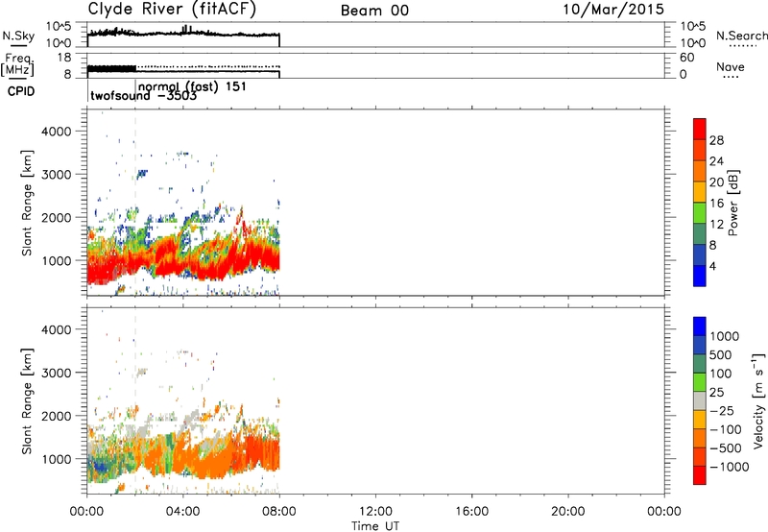Click the date label "10/Mar/2015"
The image size is (768, 532).
(613, 10)
